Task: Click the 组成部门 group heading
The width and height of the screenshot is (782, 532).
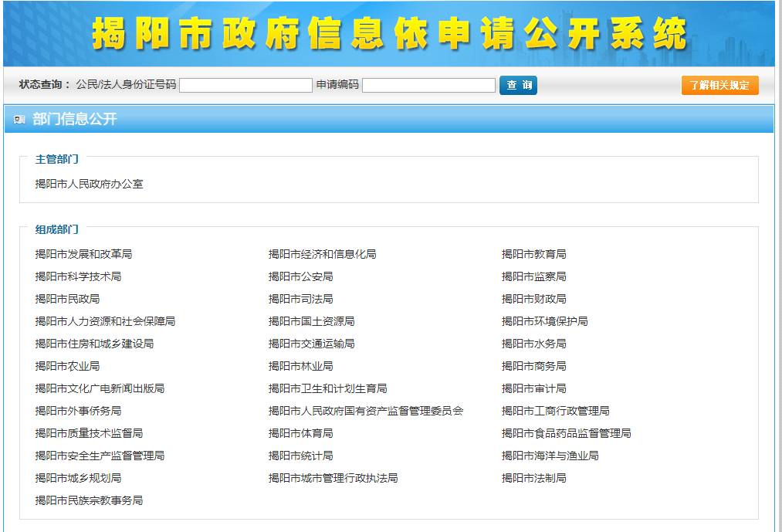Action: tap(57, 230)
